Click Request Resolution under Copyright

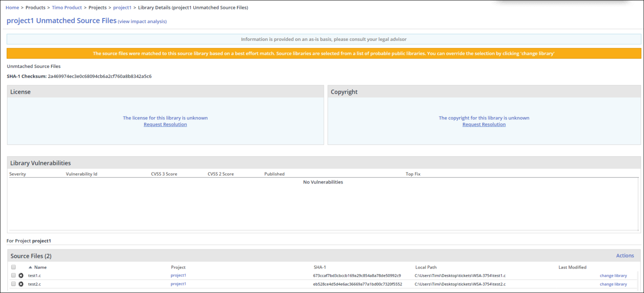[484, 125]
